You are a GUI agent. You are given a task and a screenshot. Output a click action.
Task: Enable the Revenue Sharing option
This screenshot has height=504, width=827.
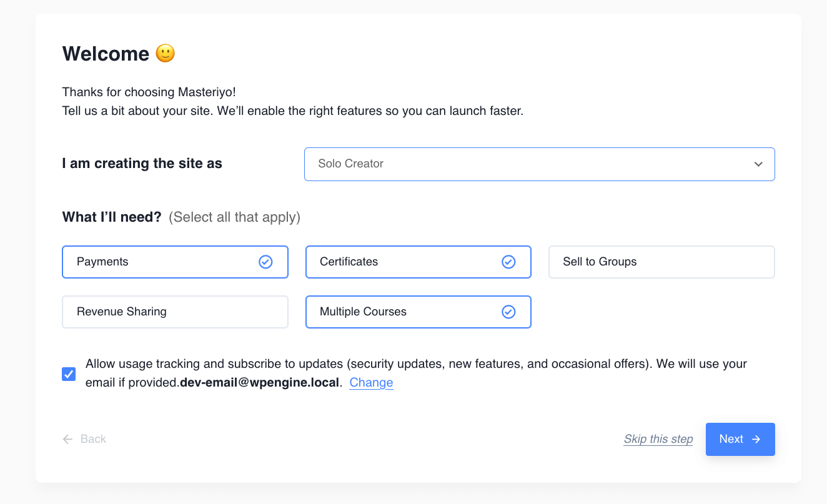click(175, 312)
